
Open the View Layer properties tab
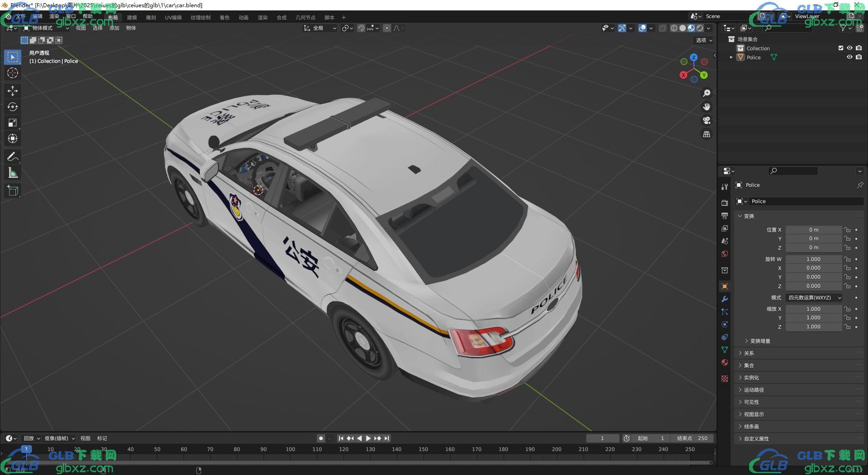[725, 228]
